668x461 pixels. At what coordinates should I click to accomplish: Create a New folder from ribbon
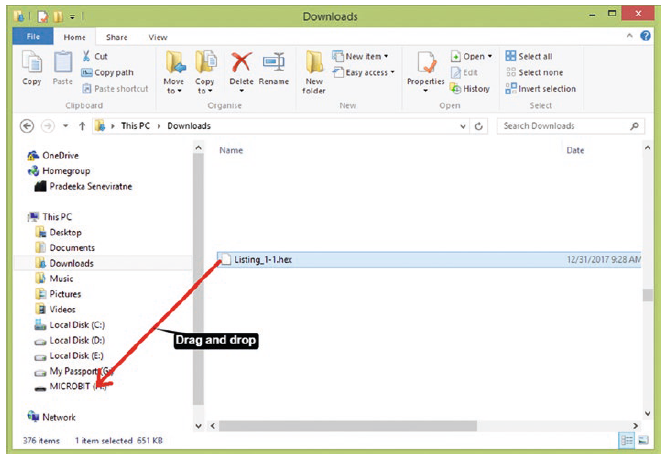click(315, 70)
